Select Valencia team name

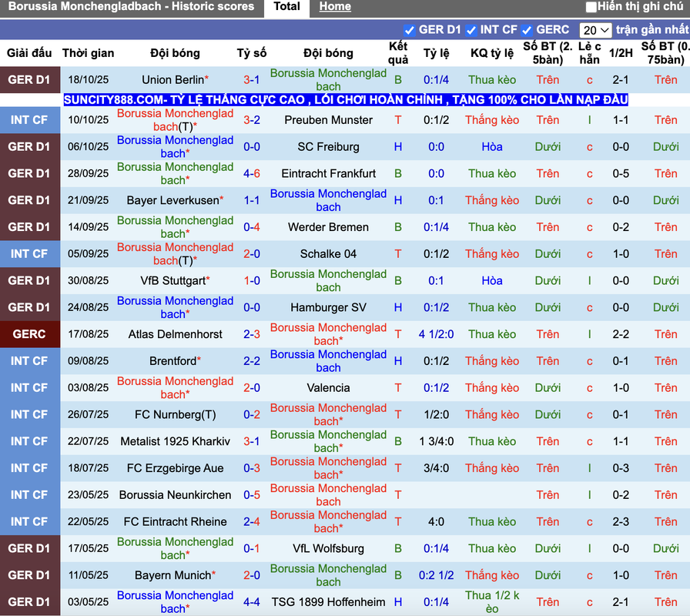[328, 388]
